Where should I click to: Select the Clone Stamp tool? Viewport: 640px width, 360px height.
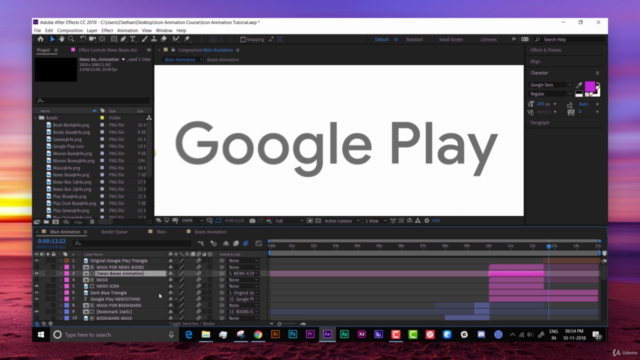pyautogui.click(x=154, y=39)
